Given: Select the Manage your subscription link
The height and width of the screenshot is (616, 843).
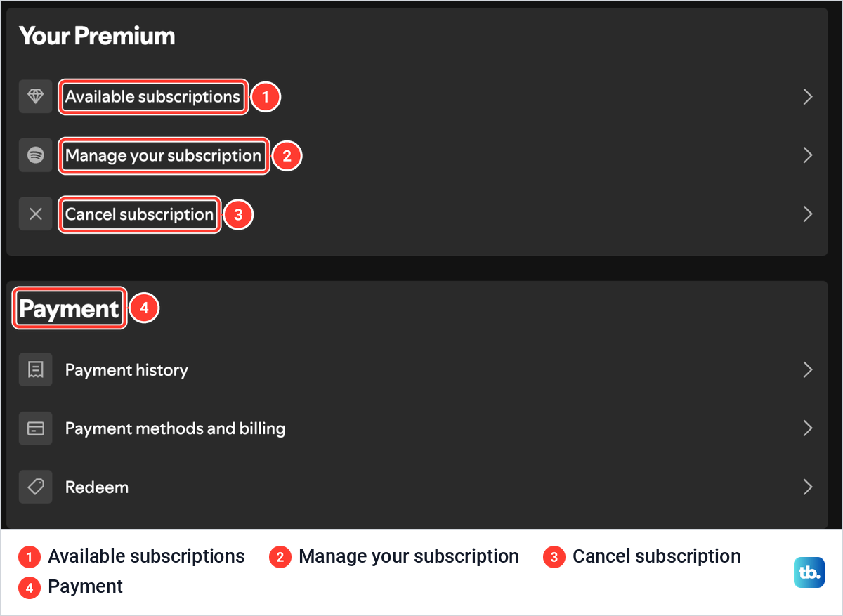Looking at the screenshot, I should point(163,156).
